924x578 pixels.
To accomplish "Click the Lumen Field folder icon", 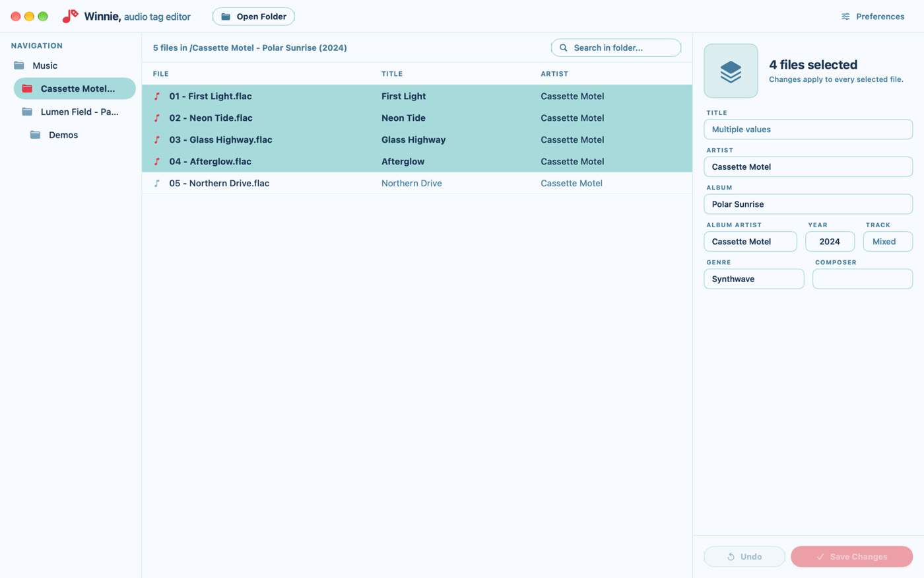I will click(x=27, y=112).
